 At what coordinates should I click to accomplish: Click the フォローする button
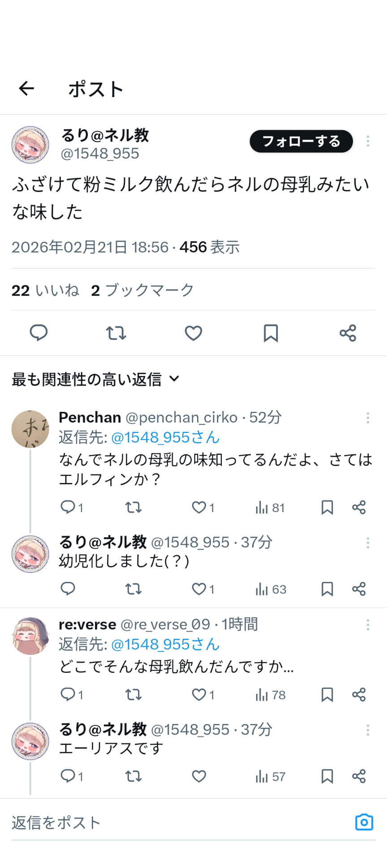[301, 141]
